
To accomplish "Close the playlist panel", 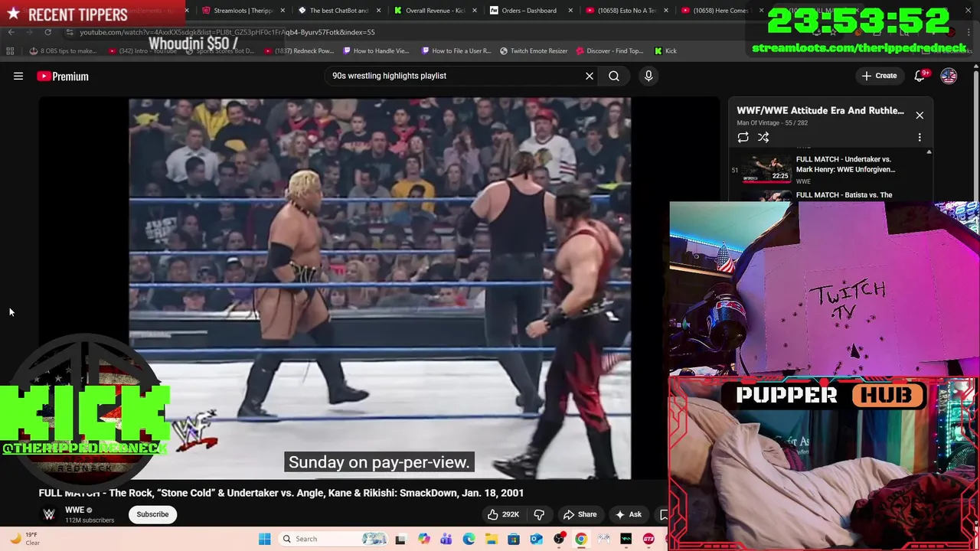I will pos(920,116).
